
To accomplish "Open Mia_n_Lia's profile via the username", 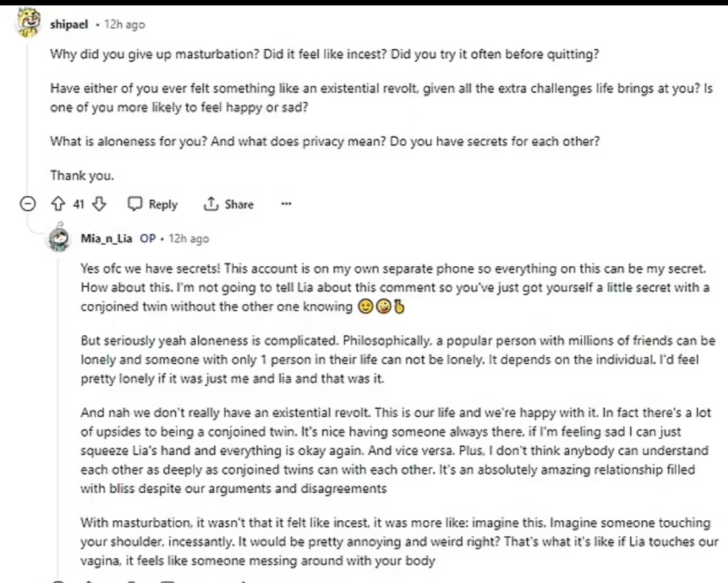I will (107, 238).
